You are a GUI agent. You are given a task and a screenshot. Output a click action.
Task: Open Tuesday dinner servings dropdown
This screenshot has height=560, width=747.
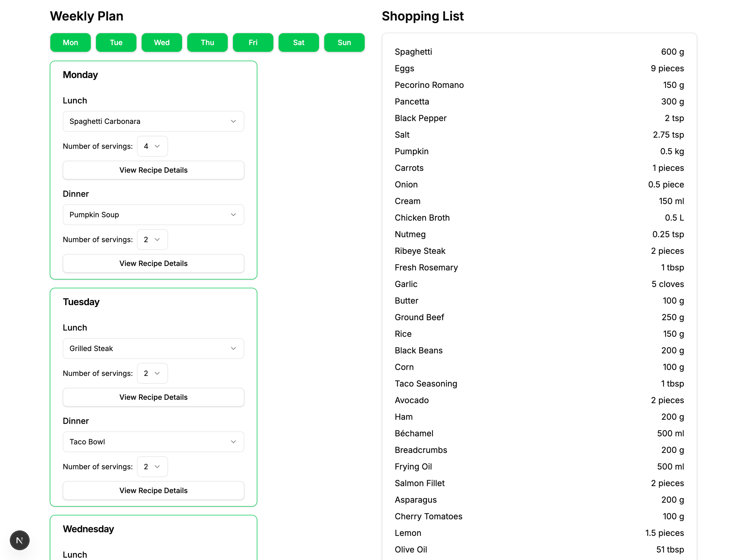152,467
